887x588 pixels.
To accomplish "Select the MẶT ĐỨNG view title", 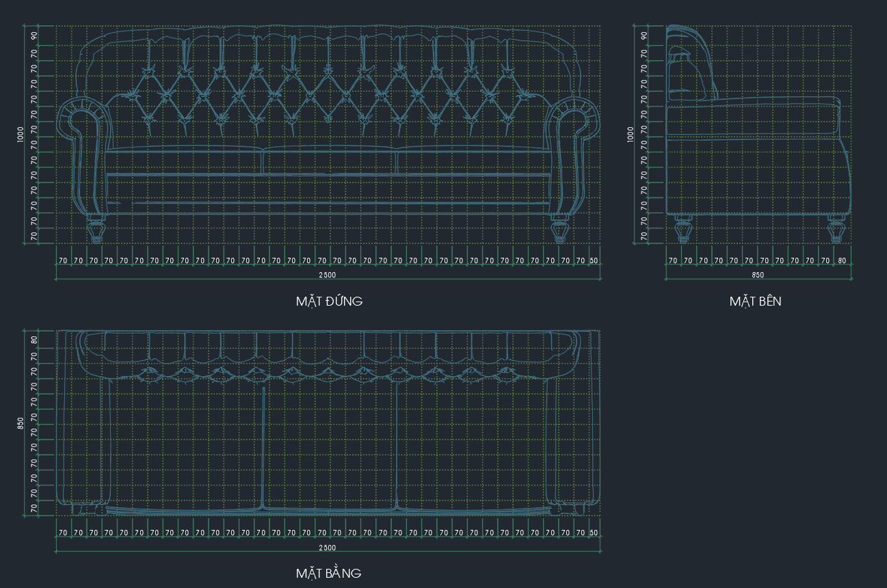I will pyautogui.click(x=329, y=301).
